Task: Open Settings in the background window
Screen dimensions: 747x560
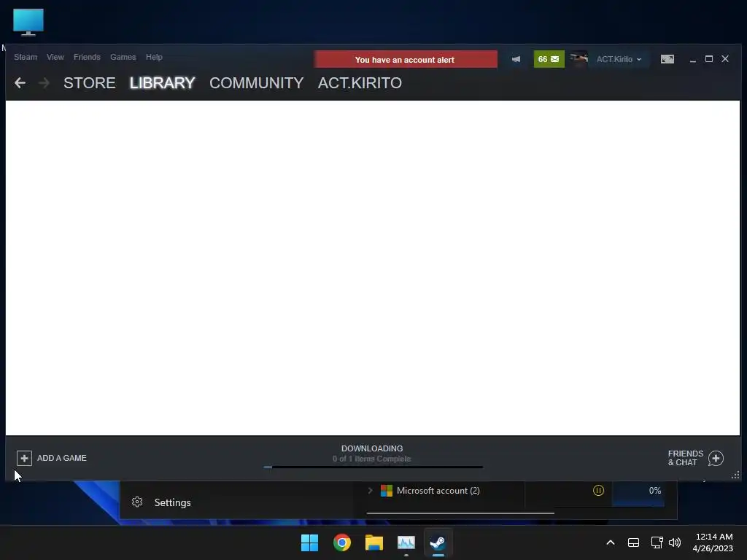Action: click(x=172, y=502)
